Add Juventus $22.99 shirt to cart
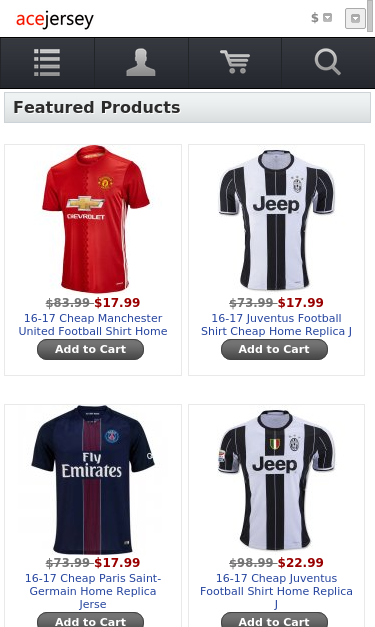 click(274, 620)
